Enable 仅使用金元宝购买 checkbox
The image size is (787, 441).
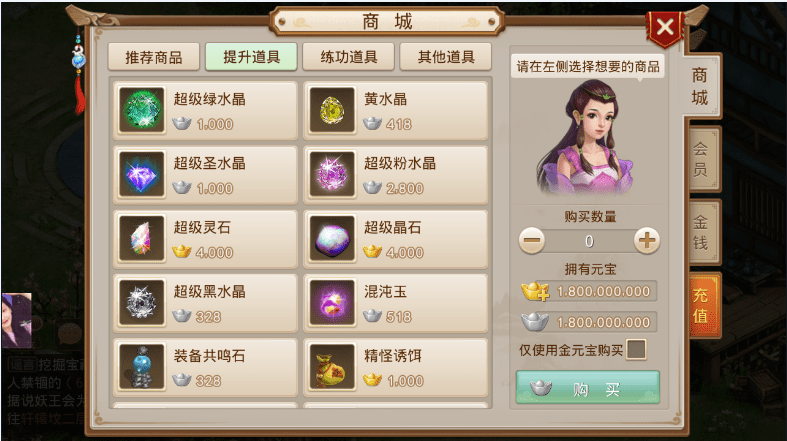click(x=636, y=350)
